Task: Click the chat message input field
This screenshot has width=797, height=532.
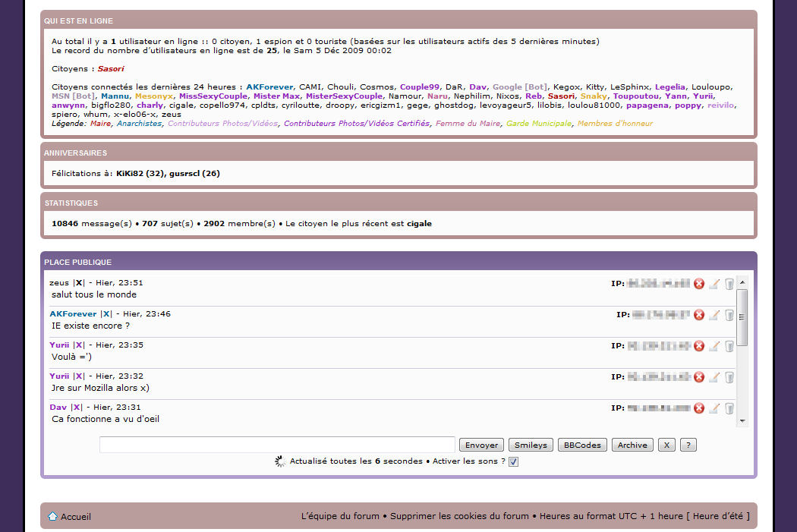Action: (277, 445)
